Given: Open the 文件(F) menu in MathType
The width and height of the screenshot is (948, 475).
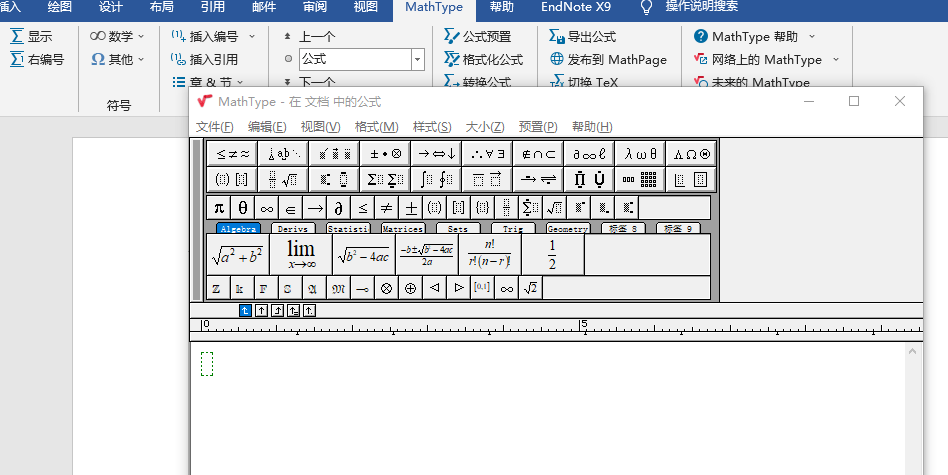Looking at the screenshot, I should point(215,126).
